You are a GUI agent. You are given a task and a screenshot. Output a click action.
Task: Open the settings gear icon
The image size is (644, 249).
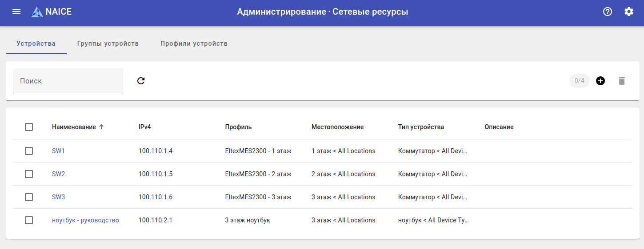(629, 12)
